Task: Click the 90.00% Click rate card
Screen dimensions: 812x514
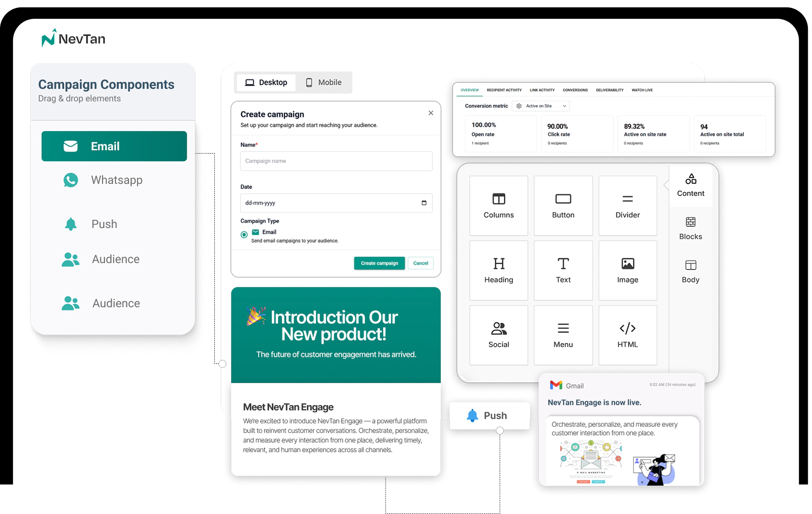Action: pos(577,134)
